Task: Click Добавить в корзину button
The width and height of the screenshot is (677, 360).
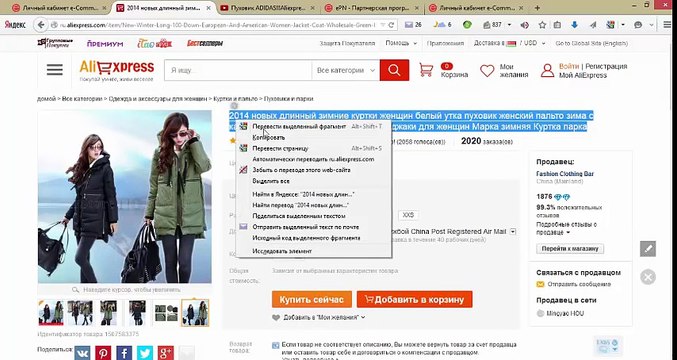Action: [x=414, y=299]
